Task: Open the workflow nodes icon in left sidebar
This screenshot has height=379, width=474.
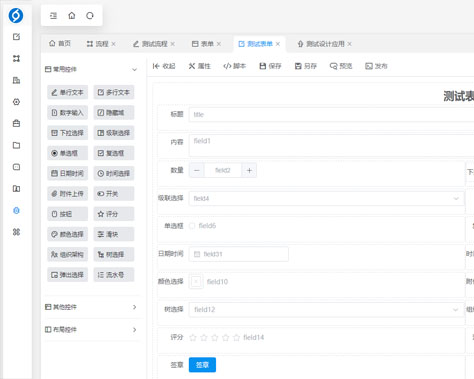Action: pos(16,58)
